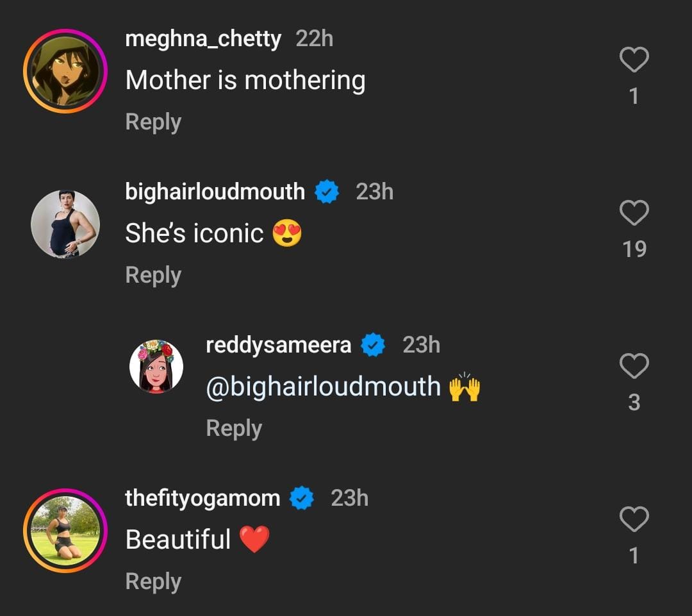Viewport: 692px width, 616px height.
Task: Tap verified badge next to reddysameera
Action: (x=374, y=345)
